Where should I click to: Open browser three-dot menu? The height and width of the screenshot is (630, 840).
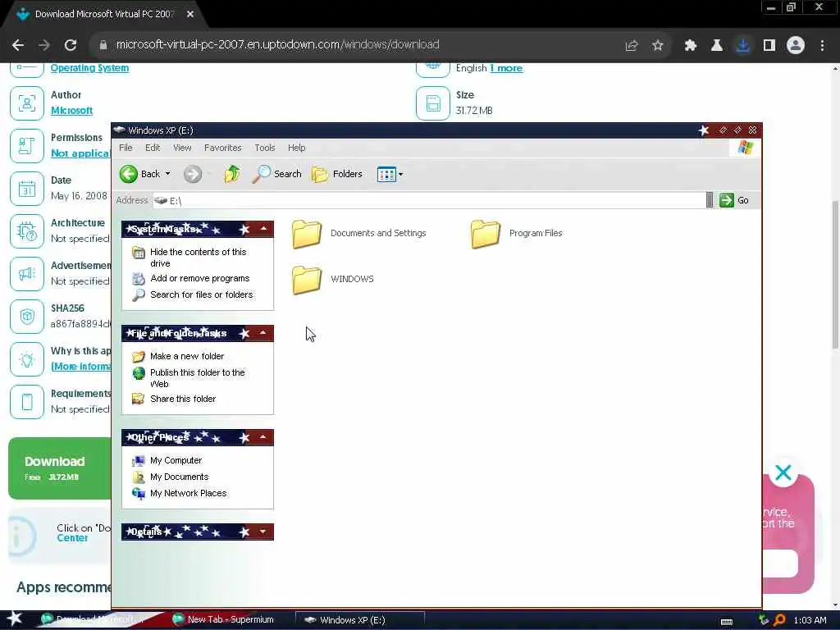[x=822, y=46]
